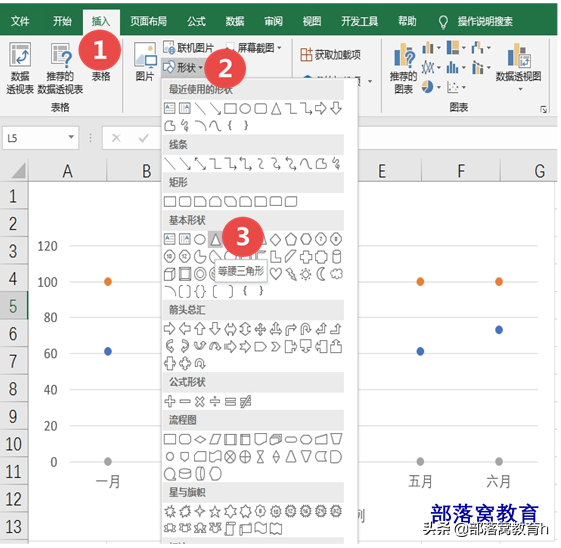This screenshot has height=548, width=561.
Task: Expand the Name Box dropdown arrow
Action: (x=71, y=137)
